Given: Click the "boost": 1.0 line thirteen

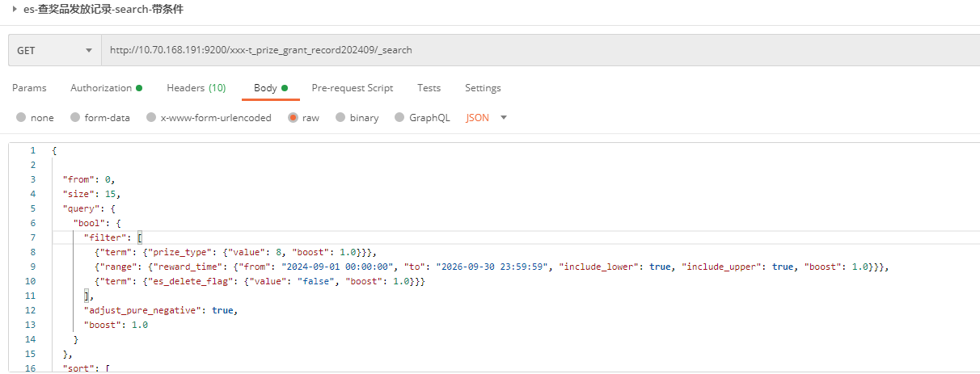Looking at the screenshot, I should (x=116, y=325).
